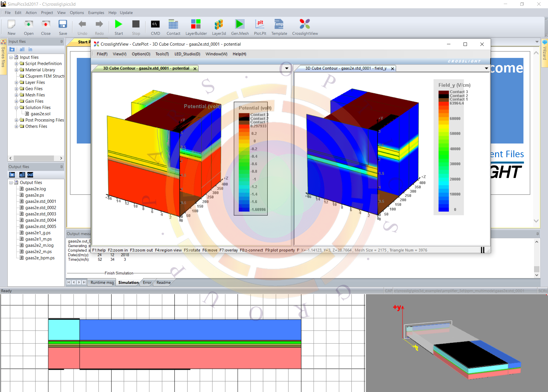Click the Redo arrow icon
Viewport: 548px width, 392px height.
pyautogui.click(x=99, y=27)
